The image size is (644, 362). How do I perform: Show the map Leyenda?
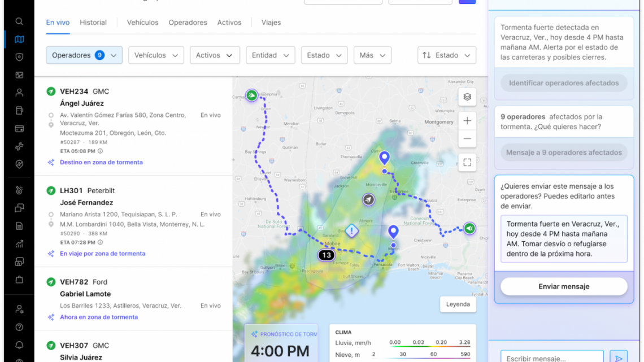click(458, 304)
